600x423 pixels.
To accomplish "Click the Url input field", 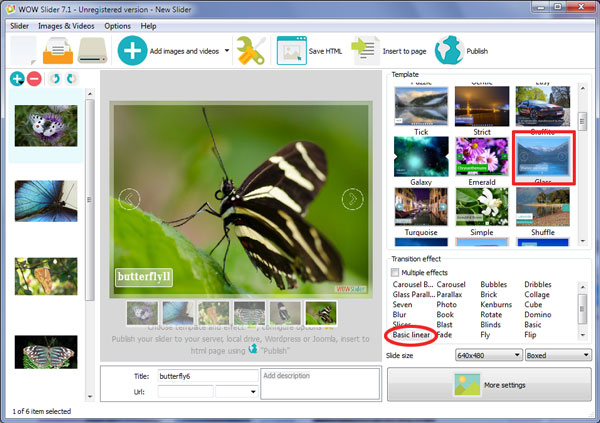I will coord(185,392).
